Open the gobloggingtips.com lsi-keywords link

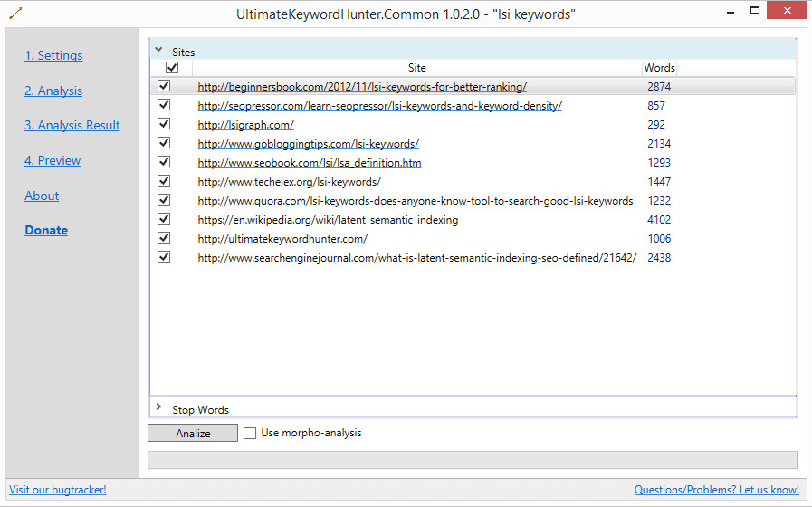(x=308, y=144)
